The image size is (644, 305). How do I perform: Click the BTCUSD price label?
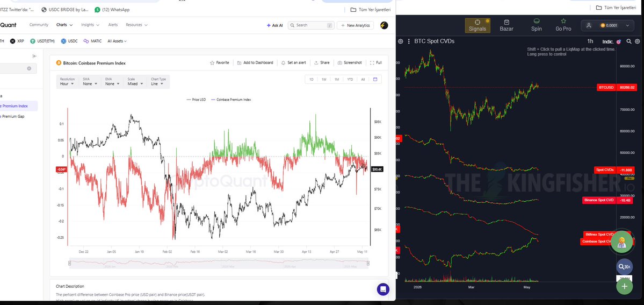pyautogui.click(x=606, y=87)
